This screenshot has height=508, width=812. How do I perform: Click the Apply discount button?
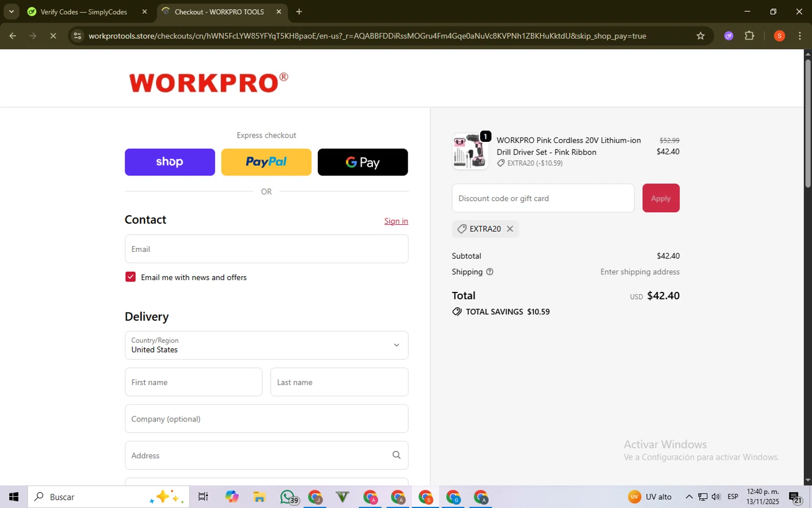[660, 198]
